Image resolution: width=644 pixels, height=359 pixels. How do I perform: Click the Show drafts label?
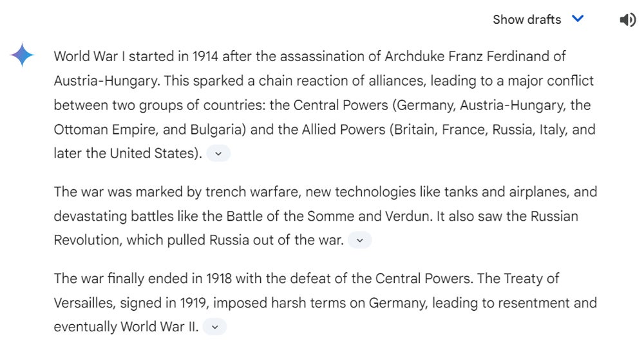[527, 19]
